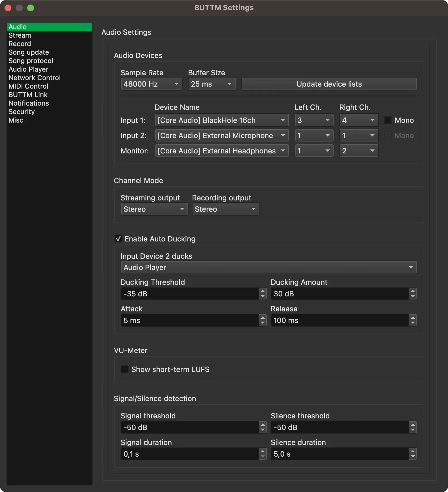The height and width of the screenshot is (492, 448).
Task: Open MIDI Control settings
Action: click(49, 86)
